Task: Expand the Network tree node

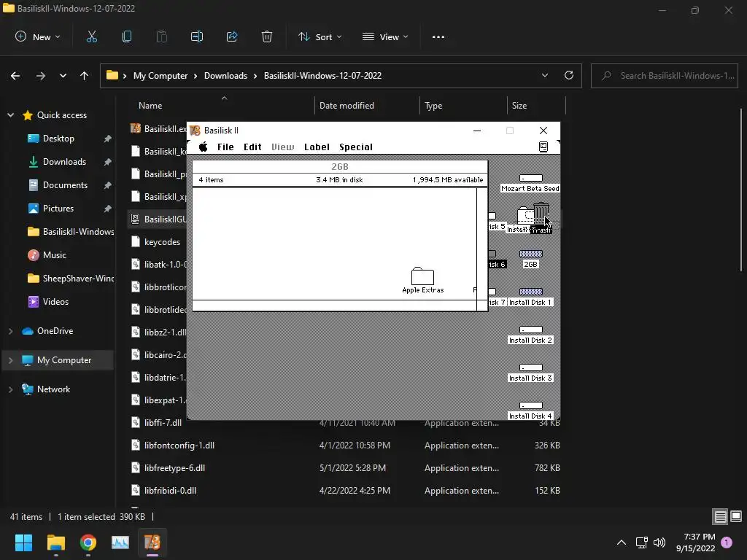Action: 10,389
